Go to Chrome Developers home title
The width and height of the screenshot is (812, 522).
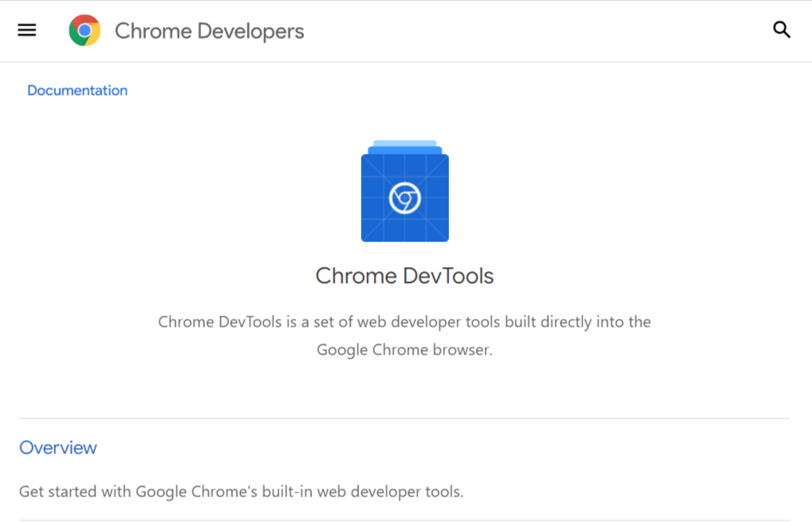pos(209,31)
